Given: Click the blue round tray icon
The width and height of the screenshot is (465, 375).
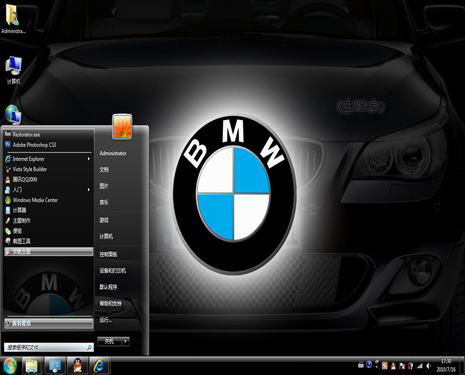Looking at the screenshot, I should tap(369, 365).
